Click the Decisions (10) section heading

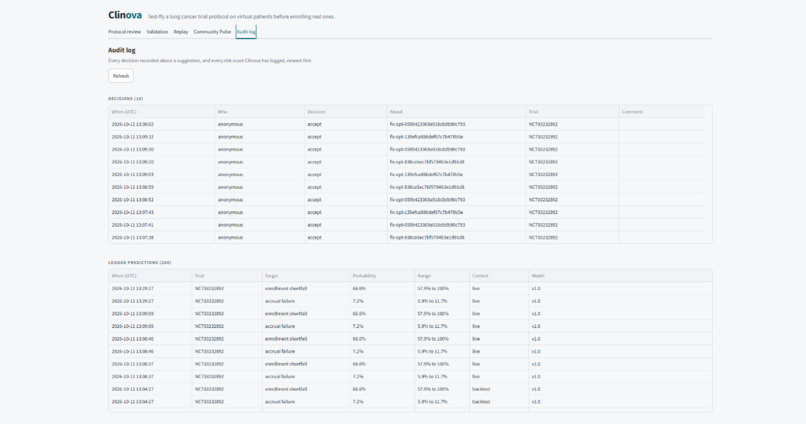coord(125,99)
